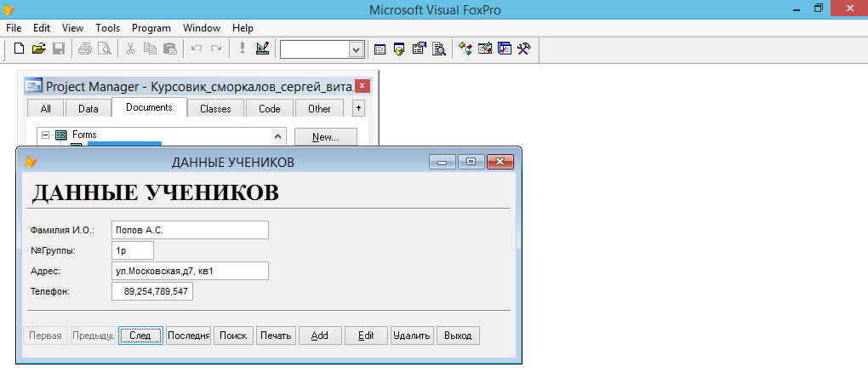Click the Save diskette toolbar icon
The image size is (868, 373).
59,49
